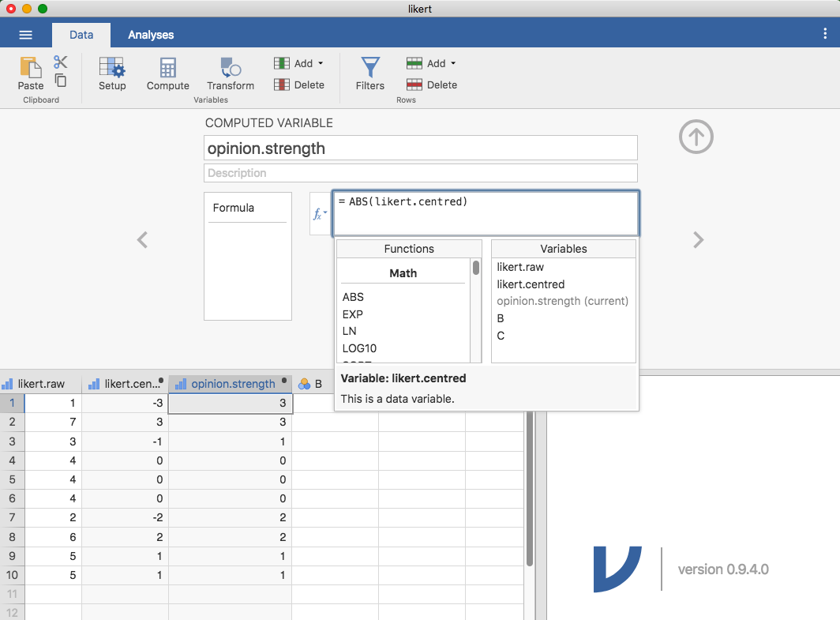Screen dimensions: 840x620
Task: Click likert.raw cell with value 6
Action: click(53, 537)
